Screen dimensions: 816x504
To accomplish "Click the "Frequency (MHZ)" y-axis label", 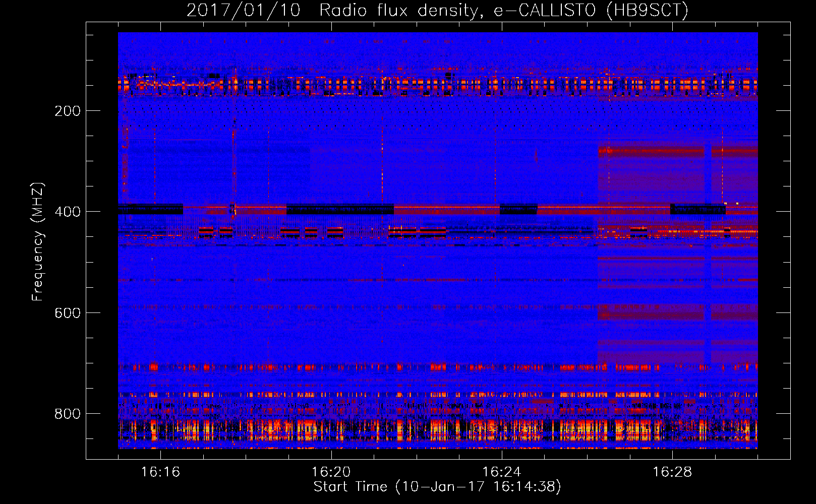I will (x=37, y=242).
